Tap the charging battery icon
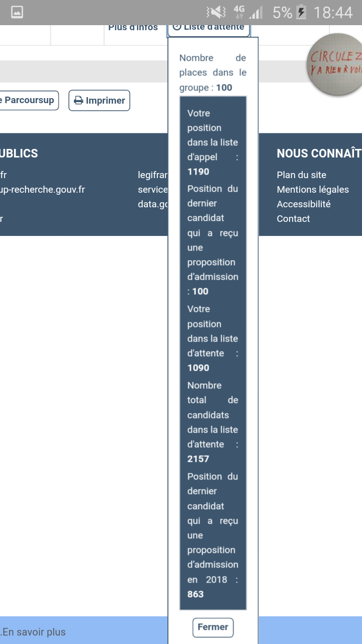 pos(301,13)
